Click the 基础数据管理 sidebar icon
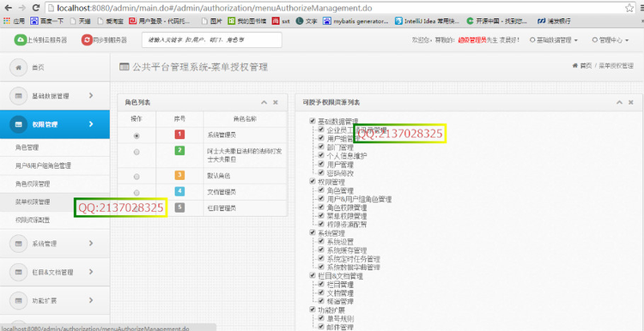Screen dimensions: 644x331 tap(19, 95)
